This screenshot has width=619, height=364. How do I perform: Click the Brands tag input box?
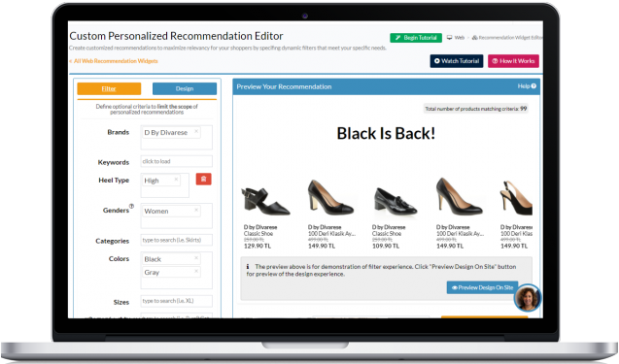(177, 137)
